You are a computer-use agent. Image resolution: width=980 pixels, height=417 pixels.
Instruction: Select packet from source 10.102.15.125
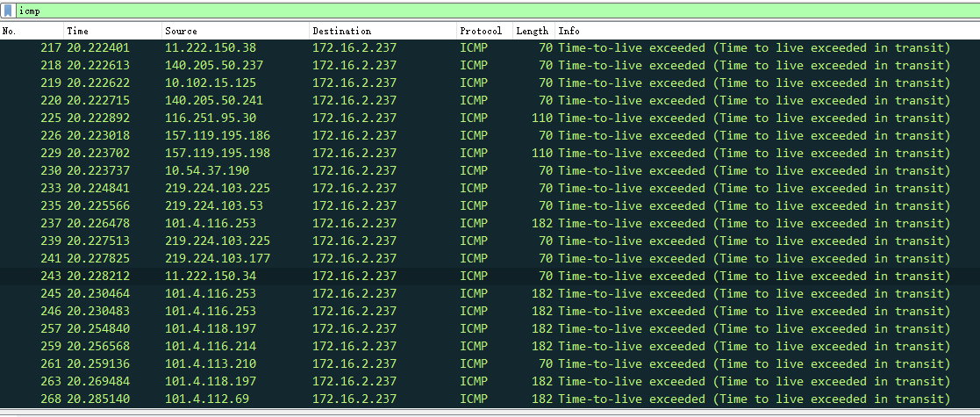point(490,83)
